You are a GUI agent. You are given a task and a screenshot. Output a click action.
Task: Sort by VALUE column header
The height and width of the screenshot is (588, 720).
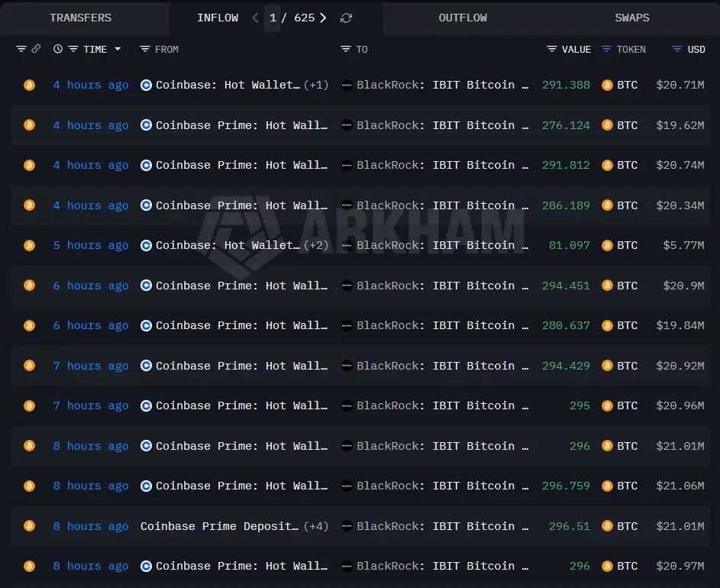point(576,49)
